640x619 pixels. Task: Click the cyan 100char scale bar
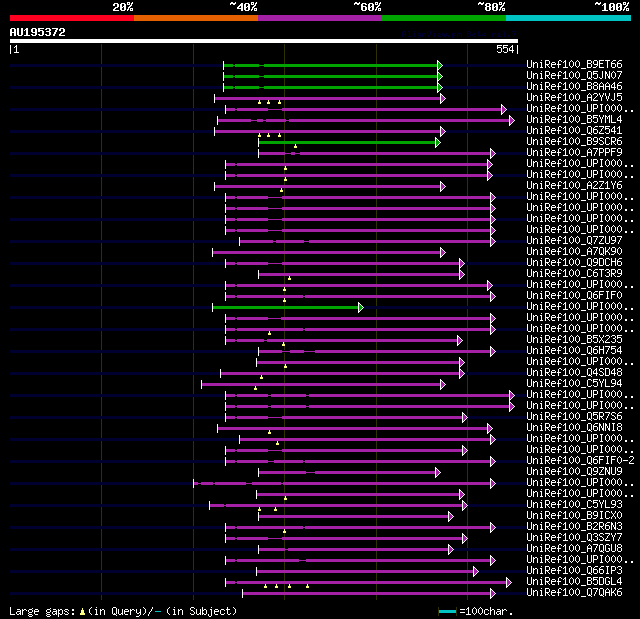tap(447, 611)
